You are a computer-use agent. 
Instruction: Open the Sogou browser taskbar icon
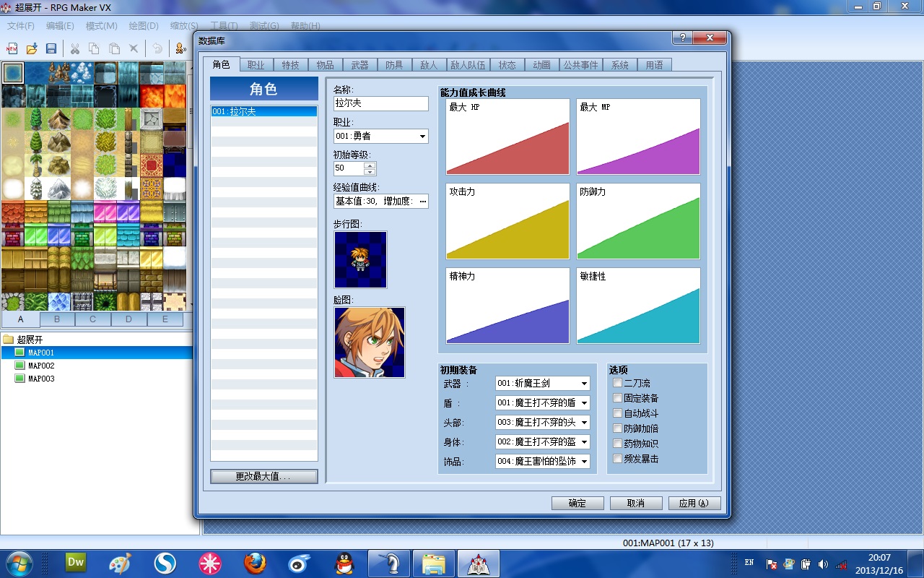click(x=165, y=562)
